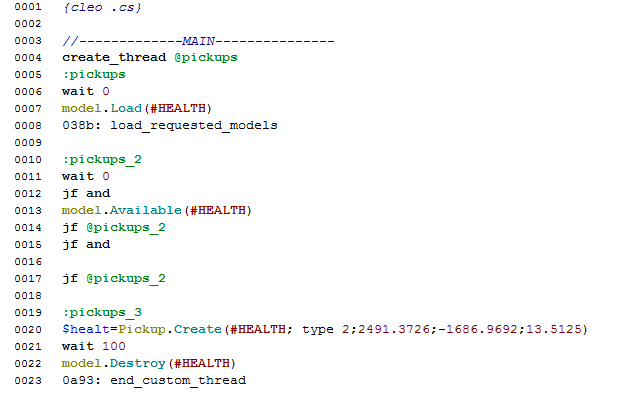Click the '{cleo .cs}' directive on line 0001
This screenshot has width=630, height=420.
[102, 7]
